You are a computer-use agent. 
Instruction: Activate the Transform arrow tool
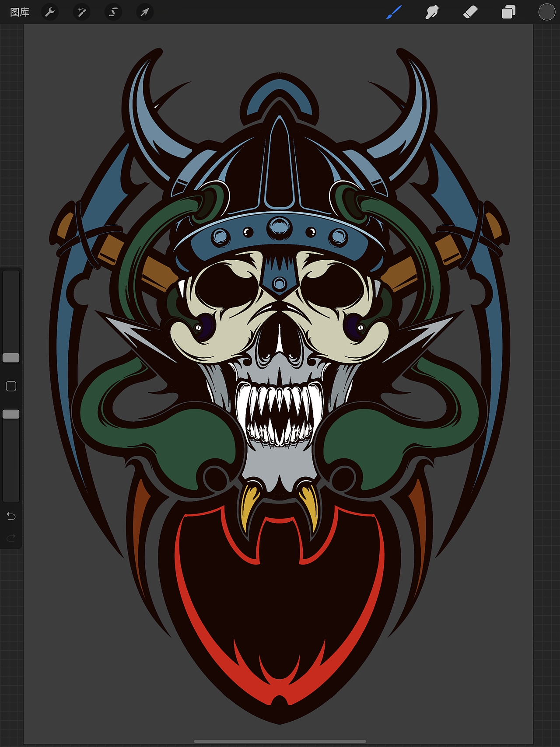tap(145, 12)
